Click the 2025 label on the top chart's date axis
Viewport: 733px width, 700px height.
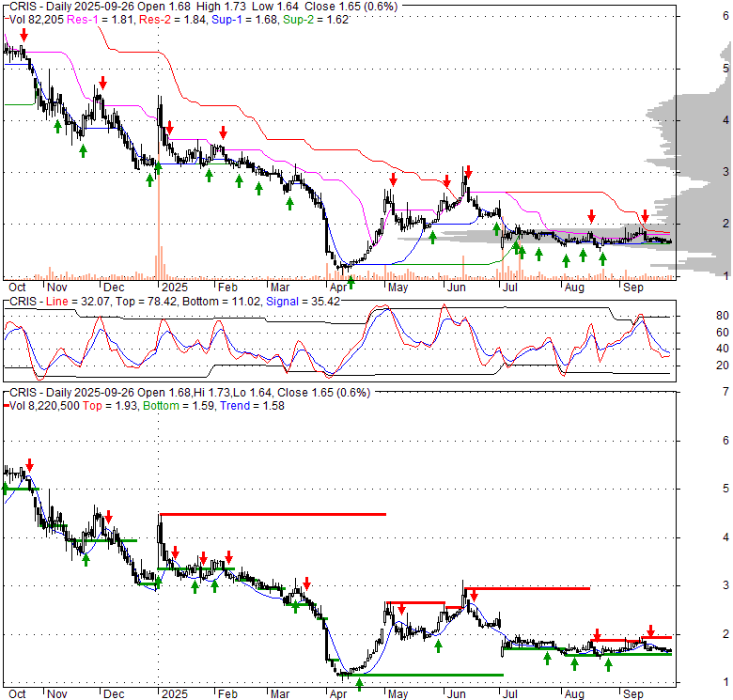tap(175, 287)
